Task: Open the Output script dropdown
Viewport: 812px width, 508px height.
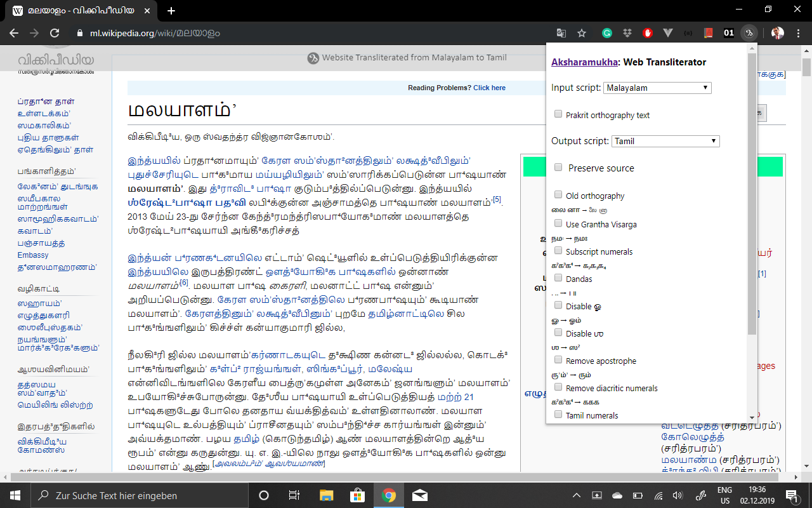Action: 665,141
